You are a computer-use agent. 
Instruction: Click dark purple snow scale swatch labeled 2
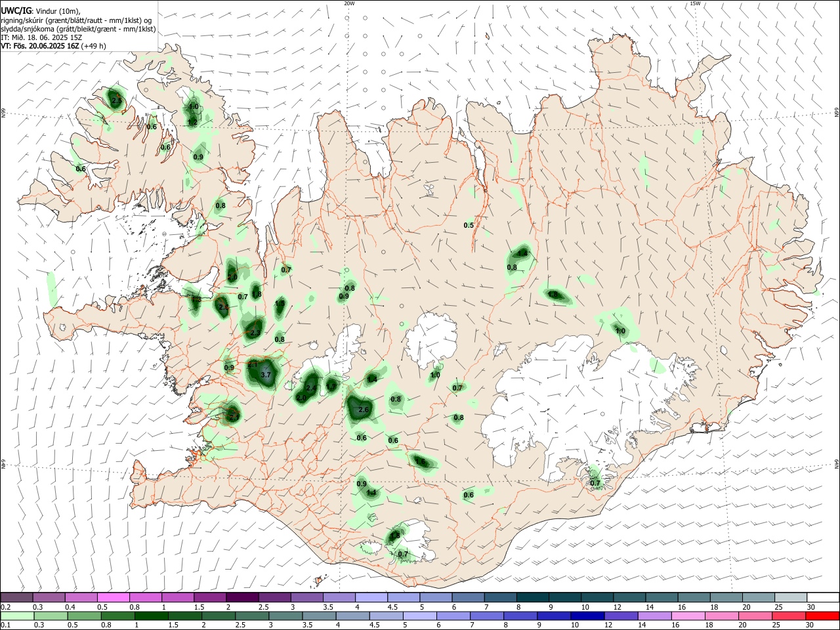point(242,598)
